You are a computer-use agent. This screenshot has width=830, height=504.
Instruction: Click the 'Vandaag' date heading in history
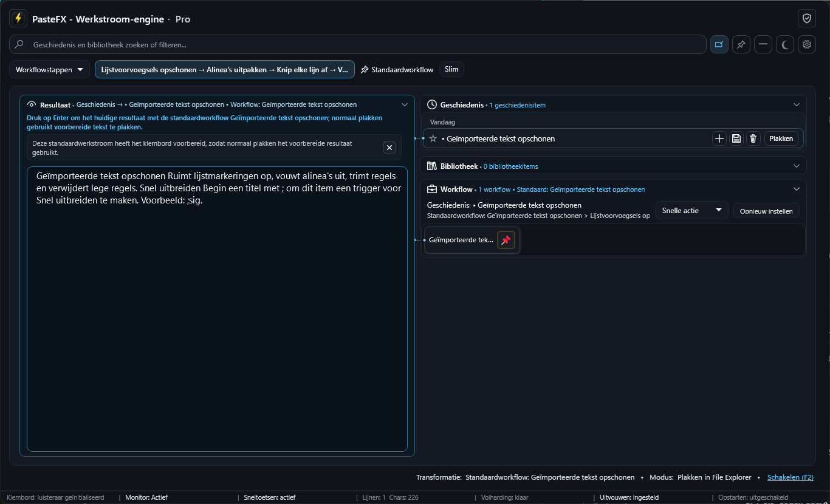pos(443,122)
